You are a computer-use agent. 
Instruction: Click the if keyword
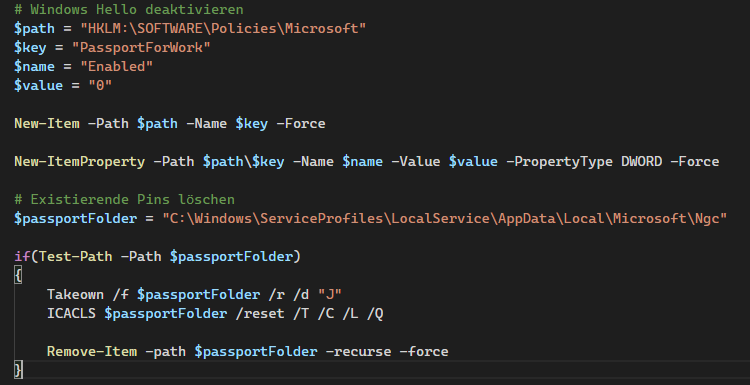pos(22,256)
